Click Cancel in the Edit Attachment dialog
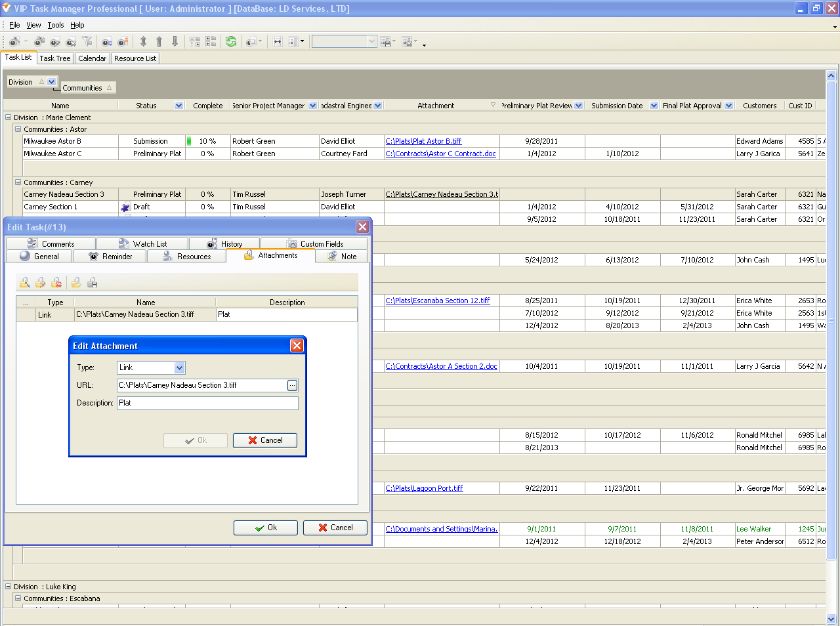This screenshot has width=840, height=626. (265, 440)
